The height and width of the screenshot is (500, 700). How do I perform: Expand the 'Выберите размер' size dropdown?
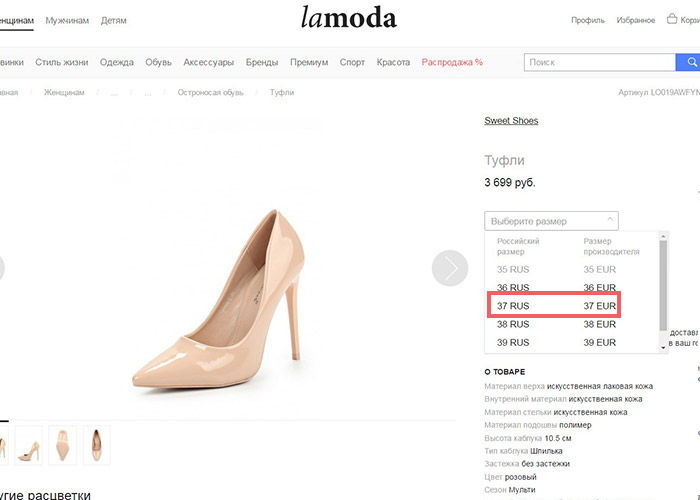(551, 221)
